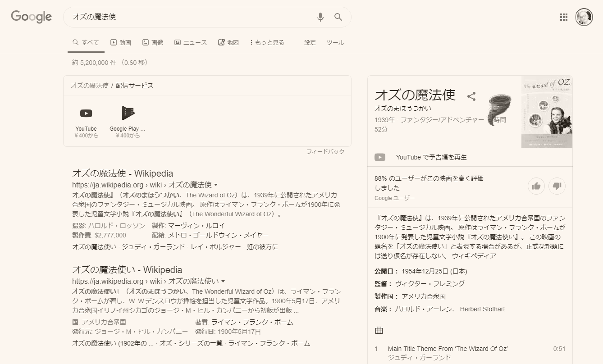Image resolution: width=603 pixels, height=364 pixels.
Task: Click the Google Play Movies icon
Action: point(128,113)
